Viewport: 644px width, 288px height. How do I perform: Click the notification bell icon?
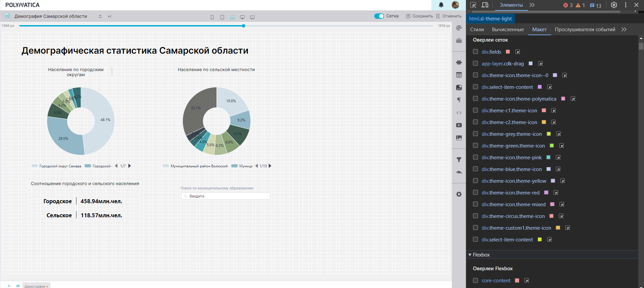click(441, 5)
